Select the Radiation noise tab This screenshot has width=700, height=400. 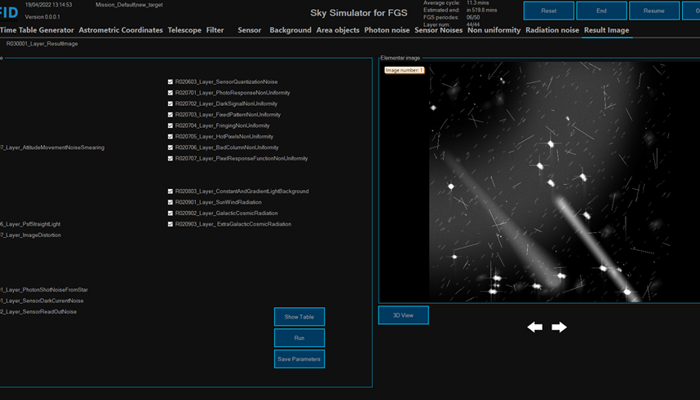click(551, 30)
